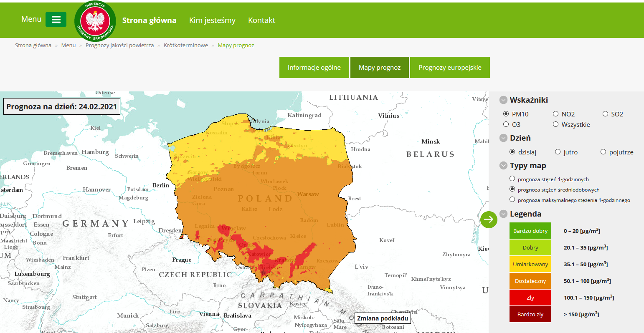644x333 pixels.
Task: Click the POLAND label on the map
Action: [x=265, y=199]
